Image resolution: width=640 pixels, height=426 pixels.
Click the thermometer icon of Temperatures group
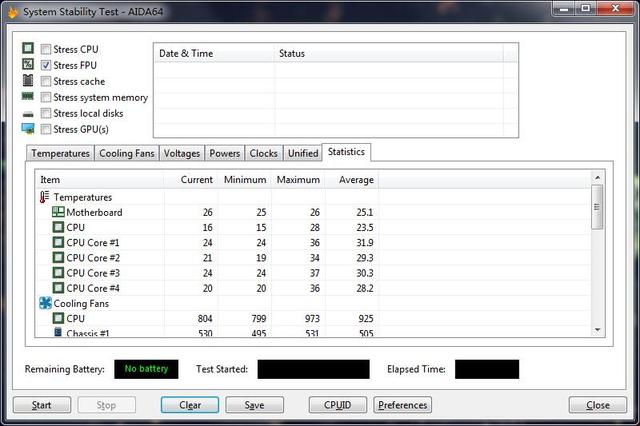(x=44, y=197)
